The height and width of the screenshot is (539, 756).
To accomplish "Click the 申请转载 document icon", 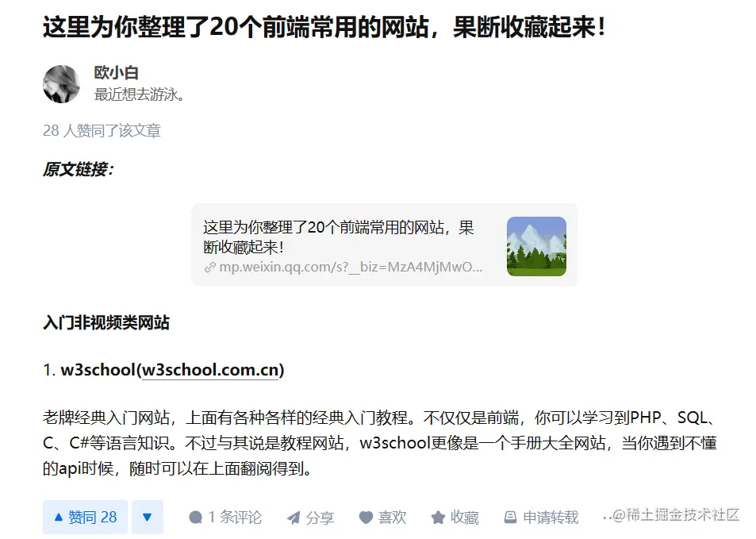I will (510, 518).
